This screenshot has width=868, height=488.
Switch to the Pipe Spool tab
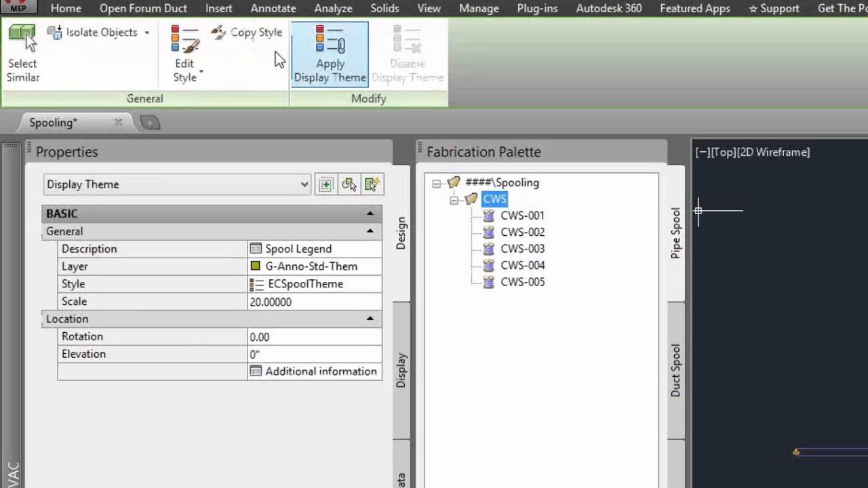(x=675, y=233)
